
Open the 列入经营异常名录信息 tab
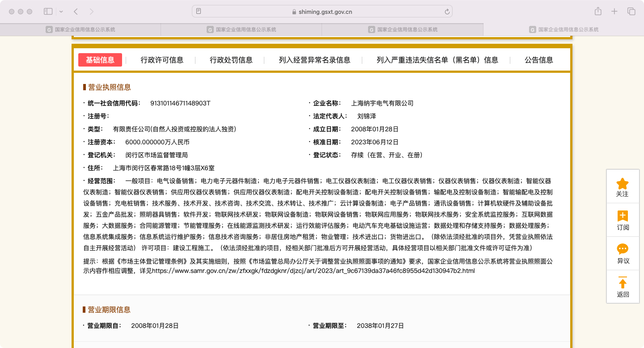tap(314, 60)
